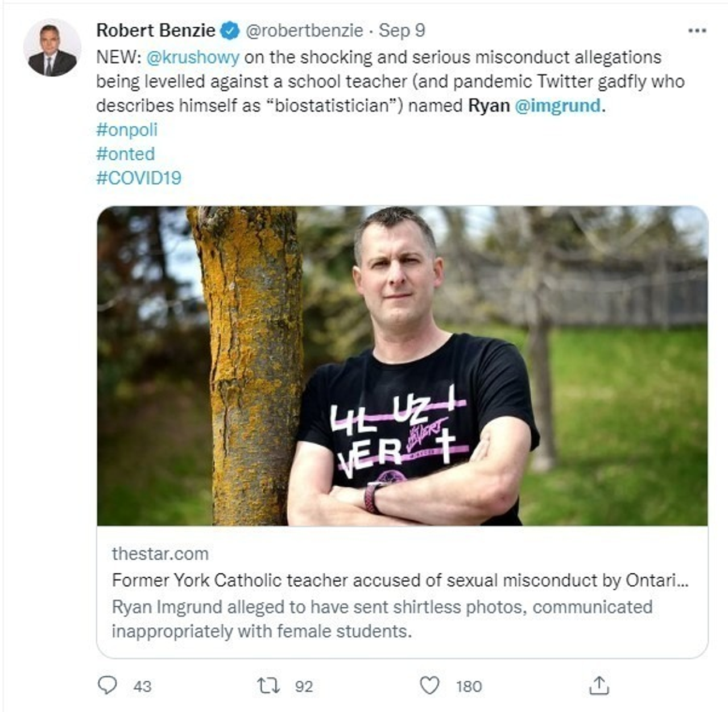Open the @imgrund mention link
Screen dimensions: 728x712
557,106
